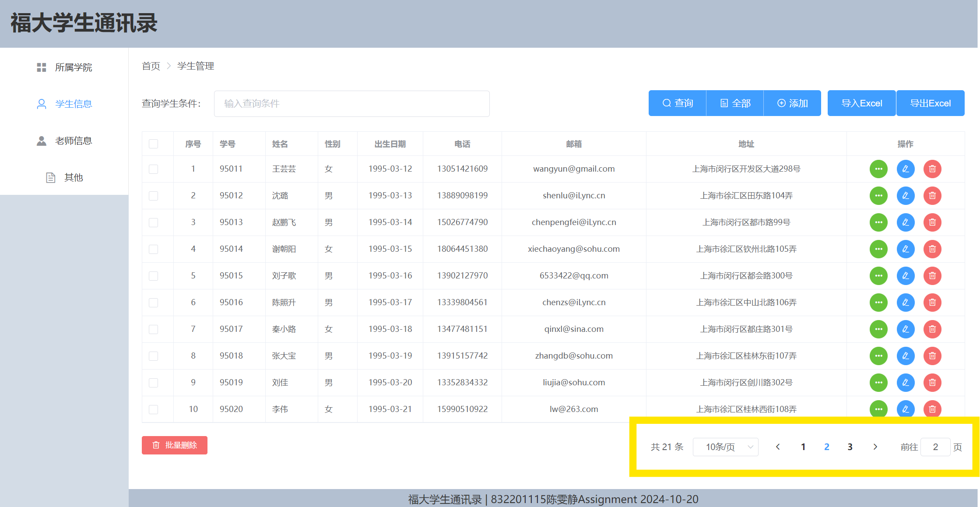This screenshot has height=507, width=980.
Task: Click the 导出Excel button
Action: pyautogui.click(x=930, y=103)
